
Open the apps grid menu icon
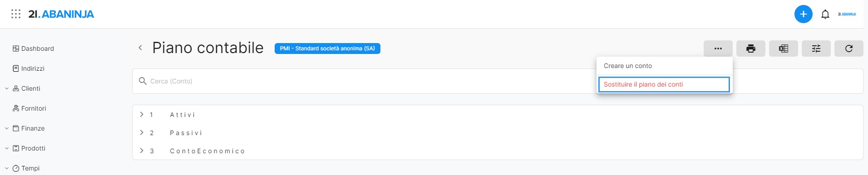coord(16,14)
